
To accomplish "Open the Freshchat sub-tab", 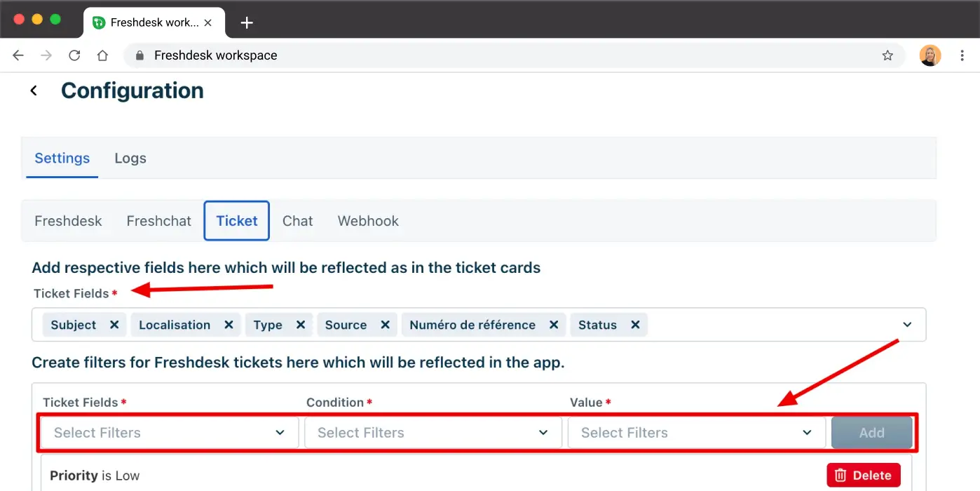I will tap(159, 221).
